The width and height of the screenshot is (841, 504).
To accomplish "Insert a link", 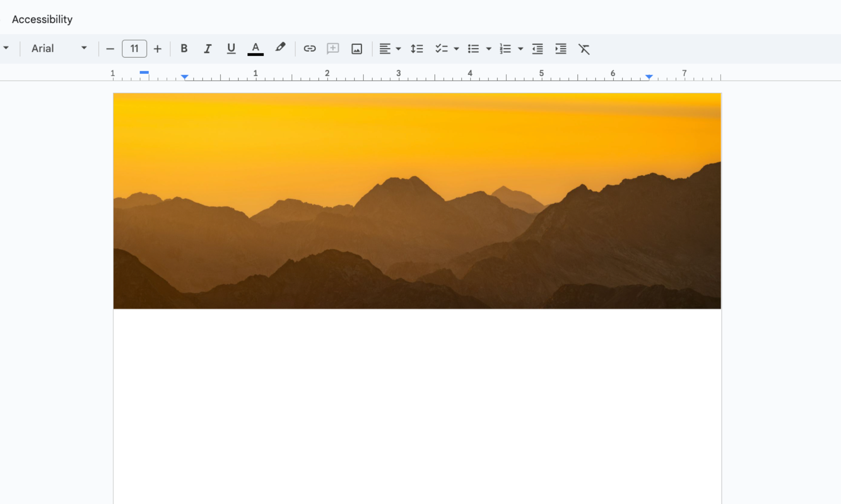I will point(310,49).
